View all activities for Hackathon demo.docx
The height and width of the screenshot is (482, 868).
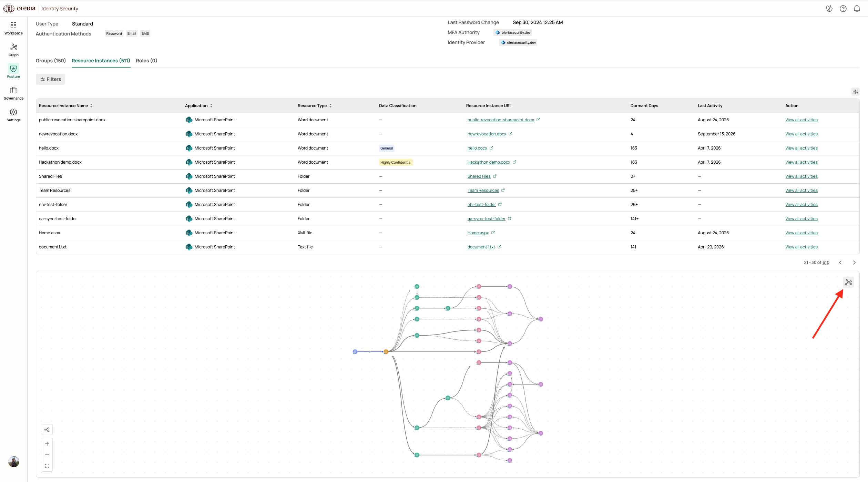point(801,162)
